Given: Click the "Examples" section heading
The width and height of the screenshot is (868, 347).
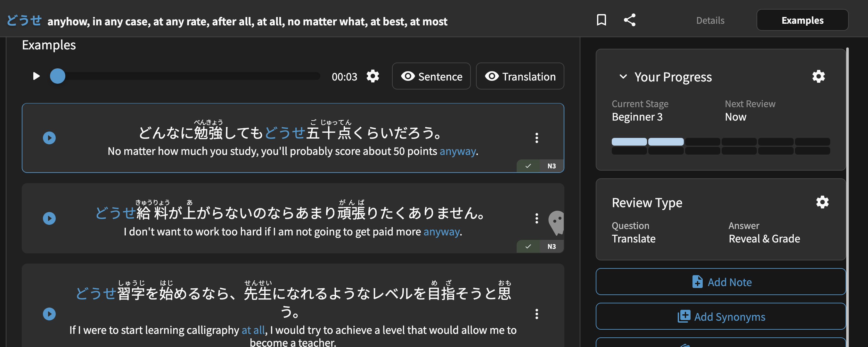Looking at the screenshot, I should coord(49,45).
